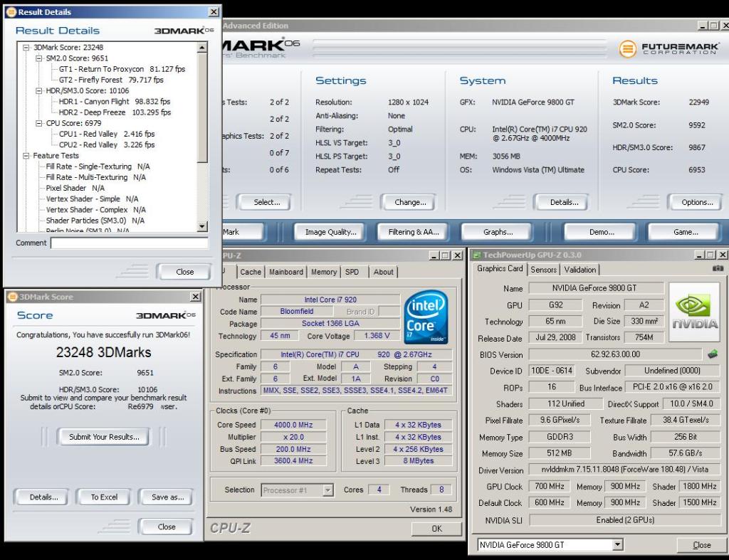Click the Change button under Settings
The width and height of the screenshot is (729, 560).
[x=410, y=202]
